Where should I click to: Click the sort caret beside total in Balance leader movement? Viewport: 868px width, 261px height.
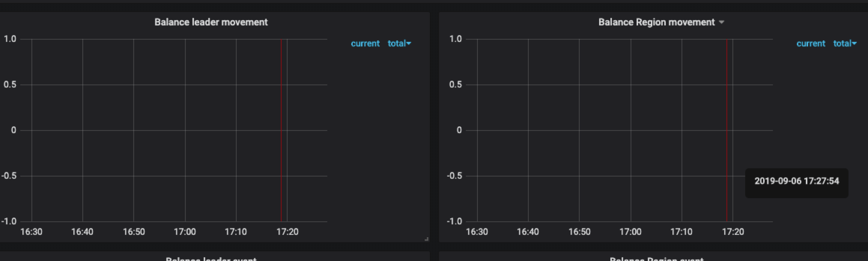click(409, 44)
